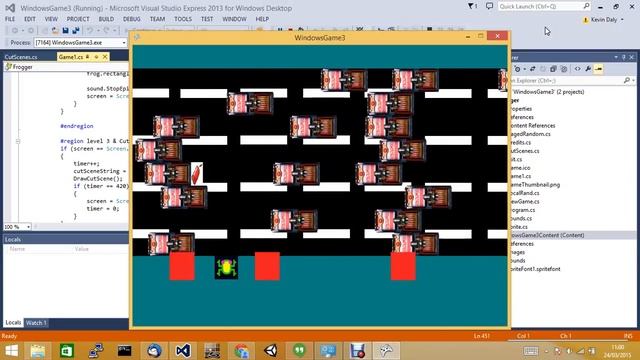Click the Navigate Backward toolbar button
Viewport: 640px width, 360px height.
click(x=15, y=31)
